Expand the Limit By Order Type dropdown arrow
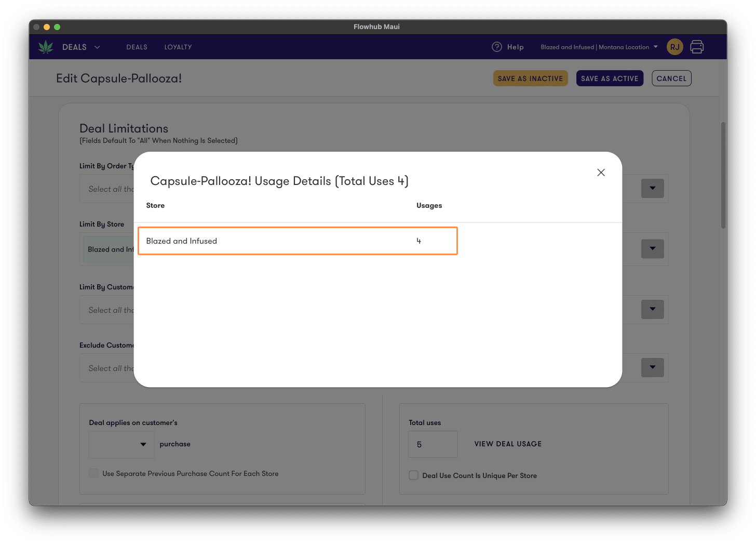This screenshot has width=756, height=544. (653, 188)
